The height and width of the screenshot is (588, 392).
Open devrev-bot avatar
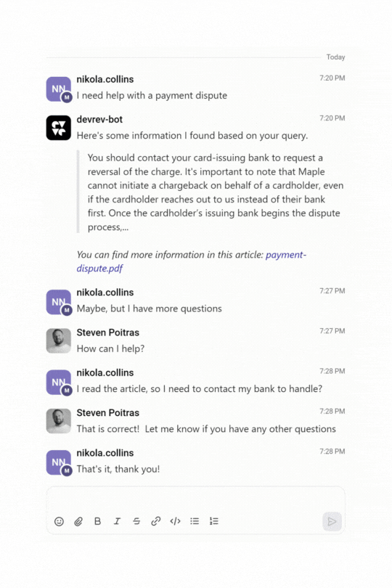tap(59, 128)
